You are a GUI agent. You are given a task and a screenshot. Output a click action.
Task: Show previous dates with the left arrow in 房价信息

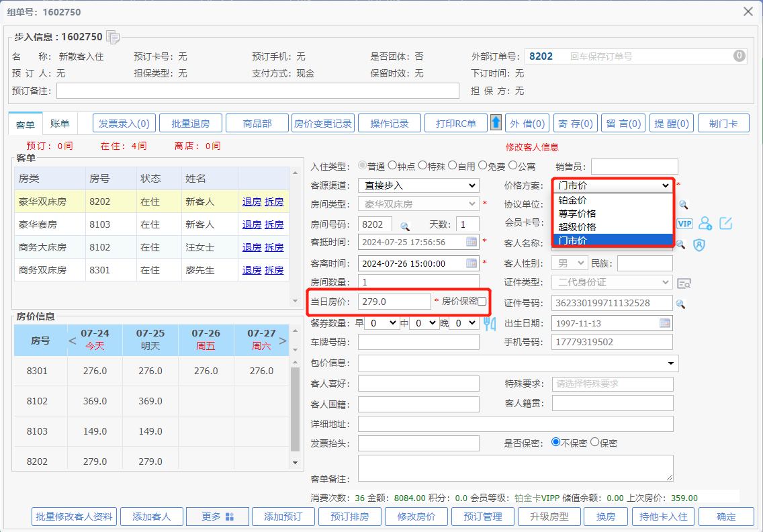(73, 341)
